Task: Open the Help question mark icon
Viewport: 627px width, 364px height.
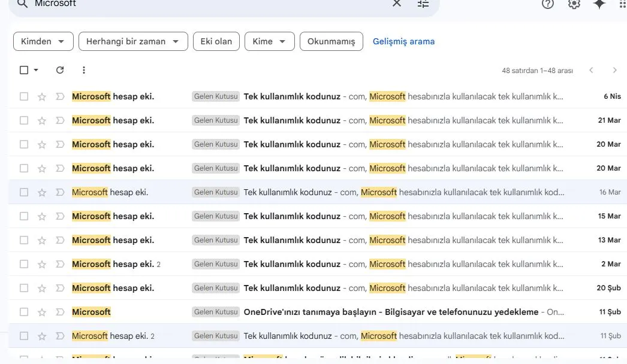Action: point(548,4)
